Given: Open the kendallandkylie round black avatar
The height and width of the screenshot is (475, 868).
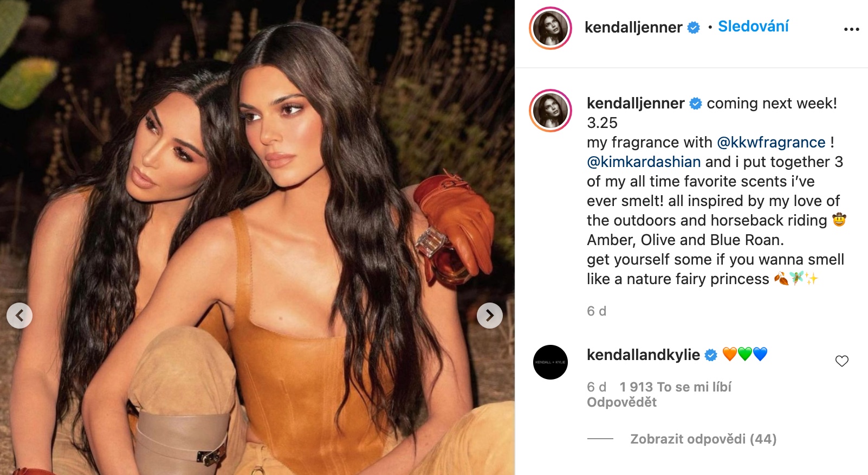Looking at the screenshot, I should point(550,362).
